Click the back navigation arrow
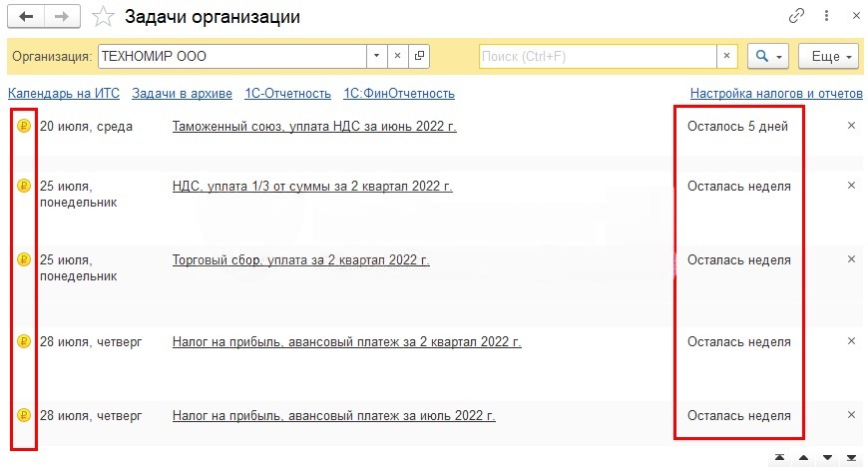The height and width of the screenshot is (468, 868). (26, 18)
